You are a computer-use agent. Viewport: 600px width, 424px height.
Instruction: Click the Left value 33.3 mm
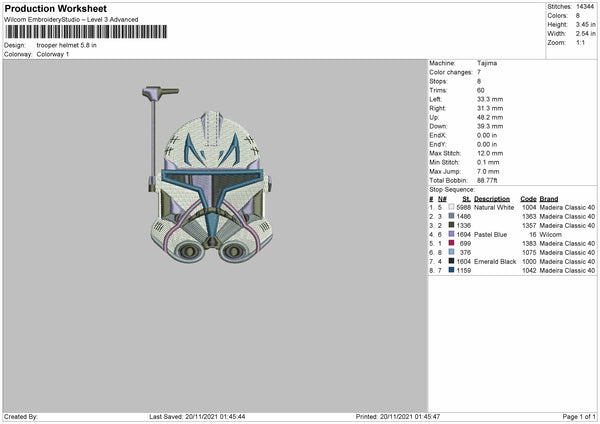(x=490, y=99)
